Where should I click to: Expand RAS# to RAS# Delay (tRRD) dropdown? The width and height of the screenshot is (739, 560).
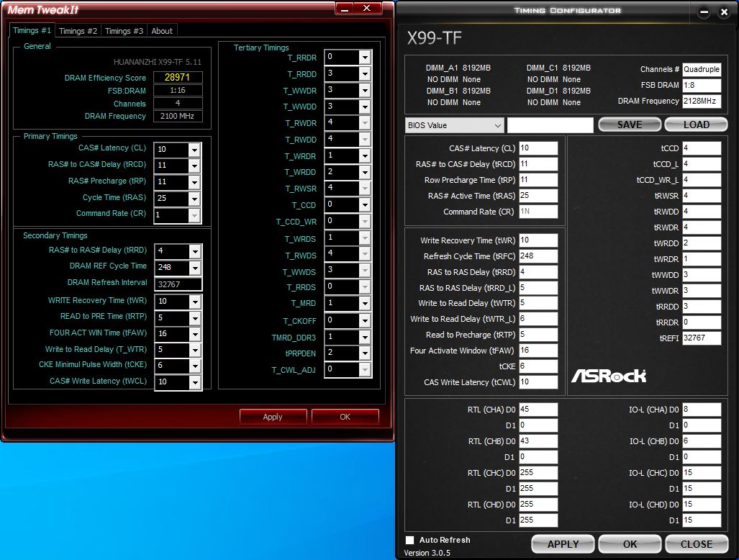point(194,252)
